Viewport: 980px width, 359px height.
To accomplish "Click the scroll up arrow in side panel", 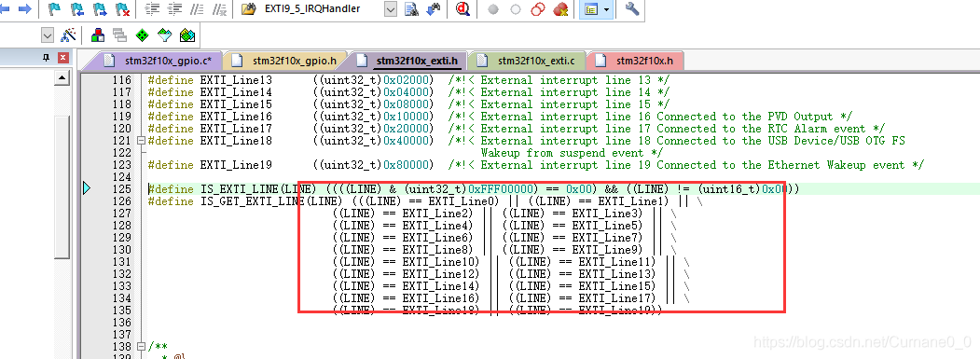I will click(x=62, y=78).
